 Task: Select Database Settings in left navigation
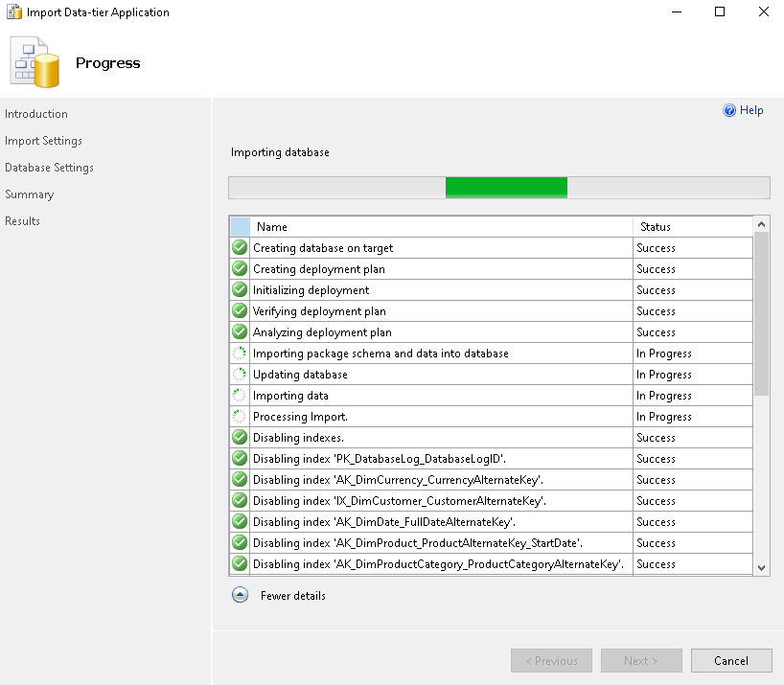[x=49, y=168]
